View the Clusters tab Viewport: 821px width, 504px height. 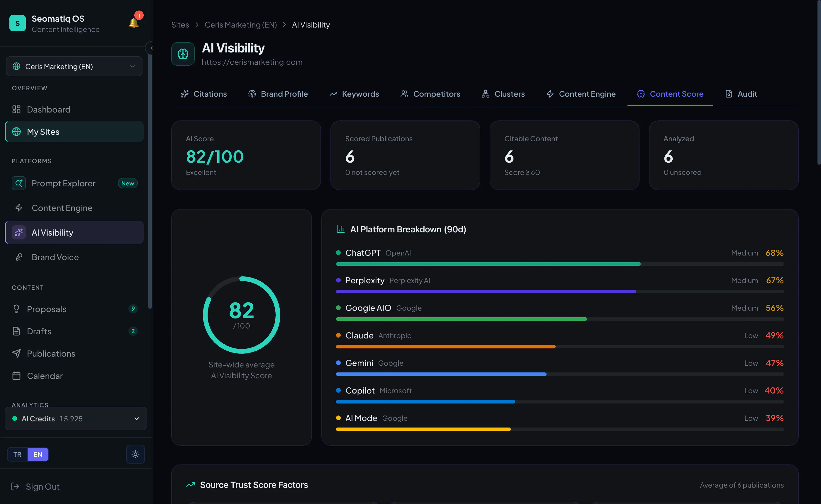(x=503, y=94)
